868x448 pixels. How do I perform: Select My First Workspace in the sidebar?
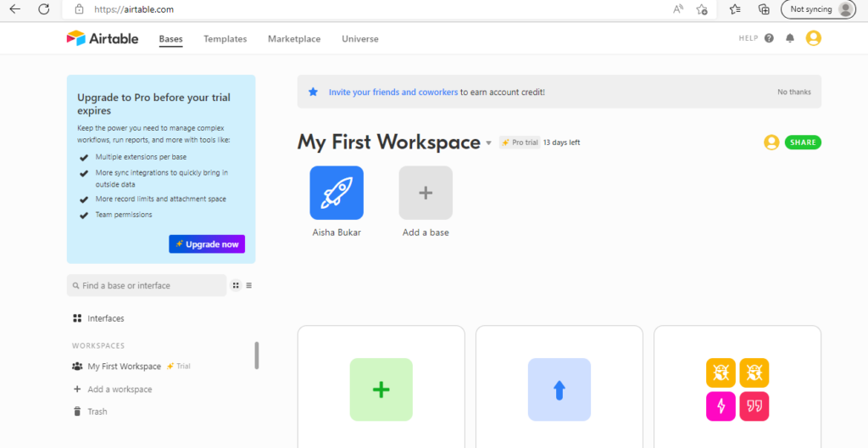pyautogui.click(x=125, y=366)
